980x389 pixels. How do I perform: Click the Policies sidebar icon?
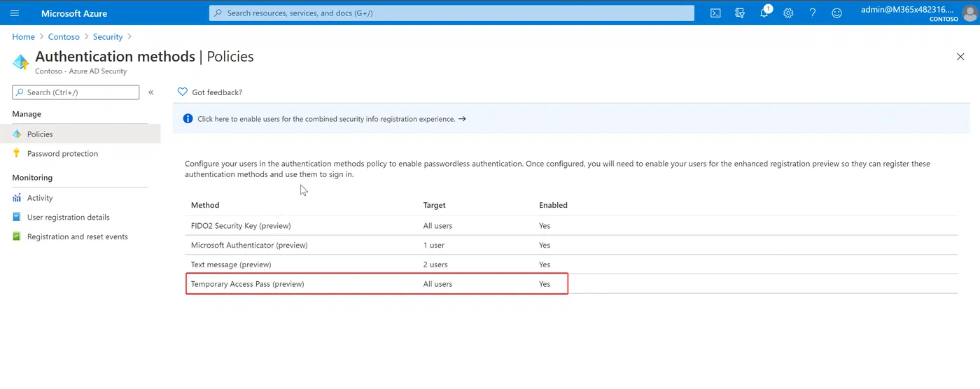(x=17, y=134)
